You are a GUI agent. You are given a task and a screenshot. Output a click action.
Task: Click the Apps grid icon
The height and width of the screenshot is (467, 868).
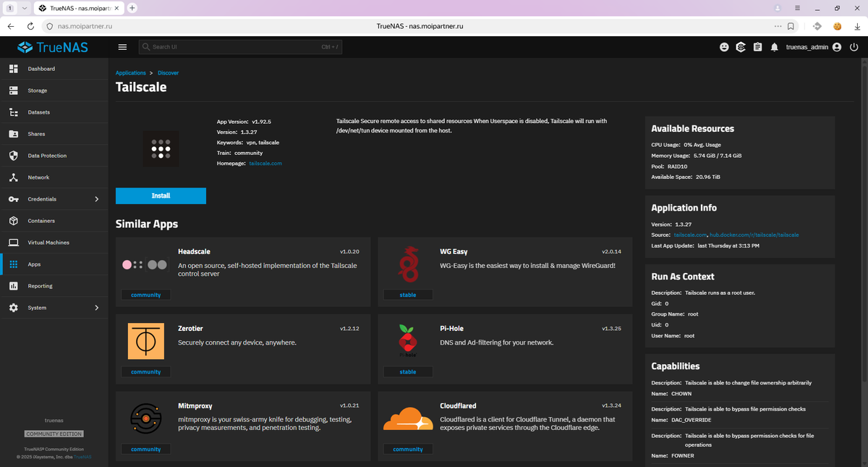coord(13,264)
